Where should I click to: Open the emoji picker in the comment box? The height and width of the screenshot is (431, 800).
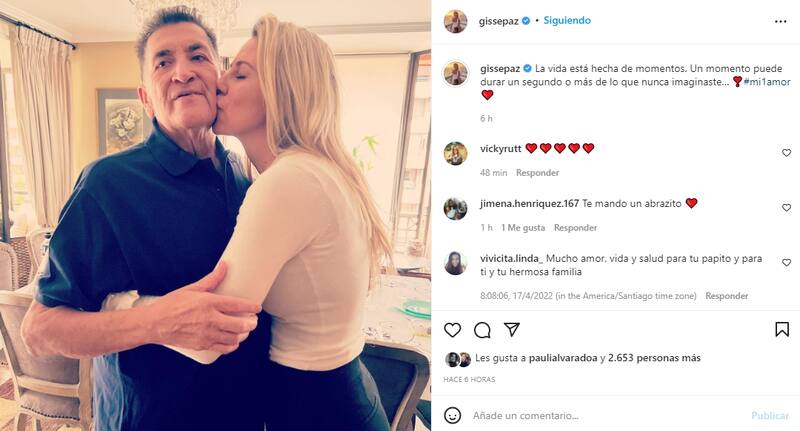coord(453,415)
